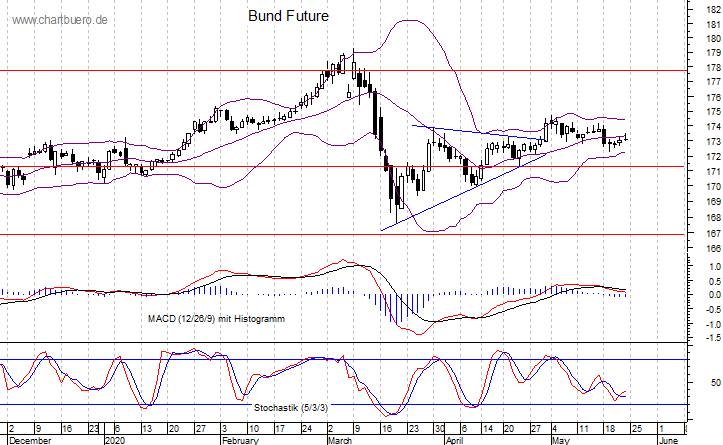The image size is (723, 445).
Task: Pick the 177 price level label
Action: pyautogui.click(x=713, y=82)
